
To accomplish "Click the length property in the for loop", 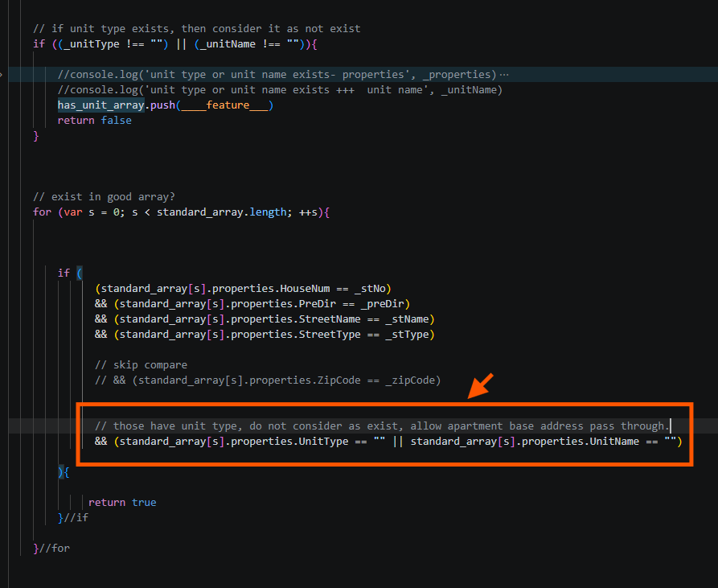I will [x=268, y=212].
